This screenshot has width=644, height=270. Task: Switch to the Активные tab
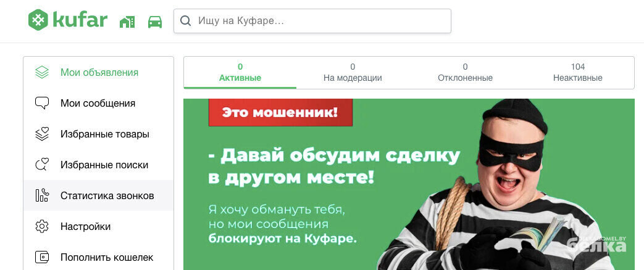coord(240,73)
